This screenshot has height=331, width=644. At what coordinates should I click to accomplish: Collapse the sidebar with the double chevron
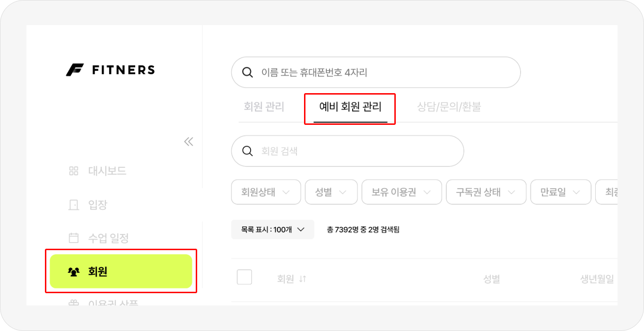189,141
